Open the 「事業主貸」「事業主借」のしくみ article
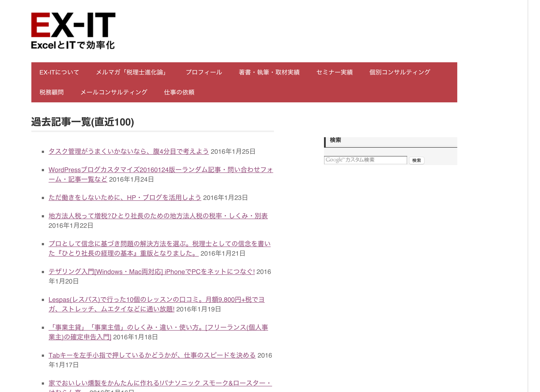Screen dimensions: 540x392 [x=158, y=332]
